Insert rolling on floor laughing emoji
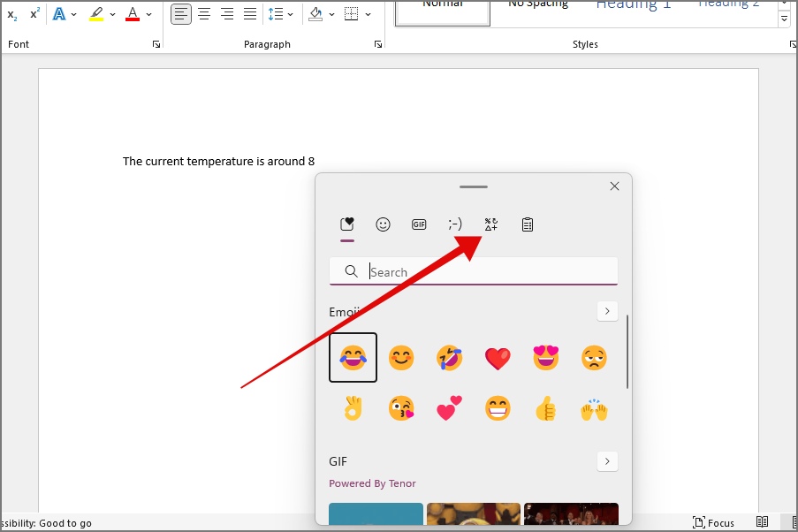Viewport: 798px width, 532px height. coord(450,357)
